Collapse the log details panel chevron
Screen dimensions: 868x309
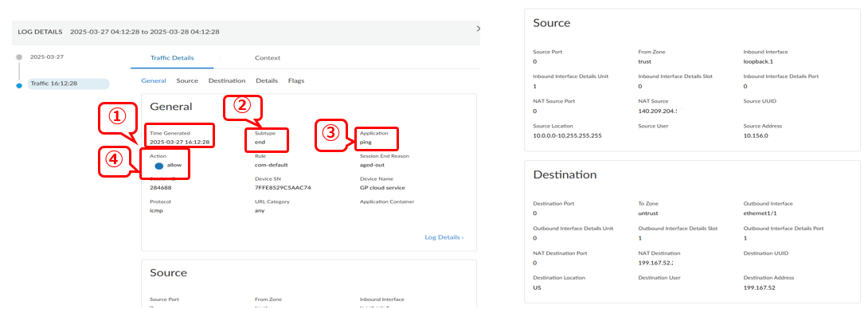click(x=479, y=28)
